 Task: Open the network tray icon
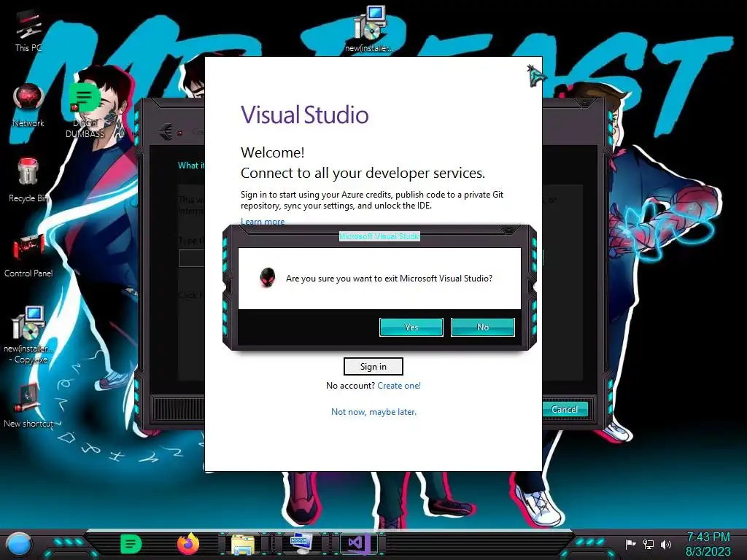tap(649, 544)
